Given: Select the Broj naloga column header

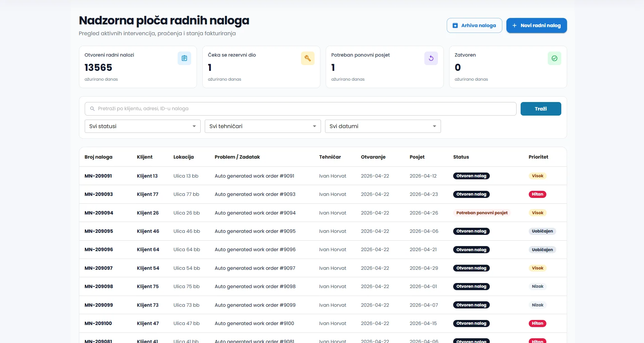Looking at the screenshot, I should click(99, 157).
